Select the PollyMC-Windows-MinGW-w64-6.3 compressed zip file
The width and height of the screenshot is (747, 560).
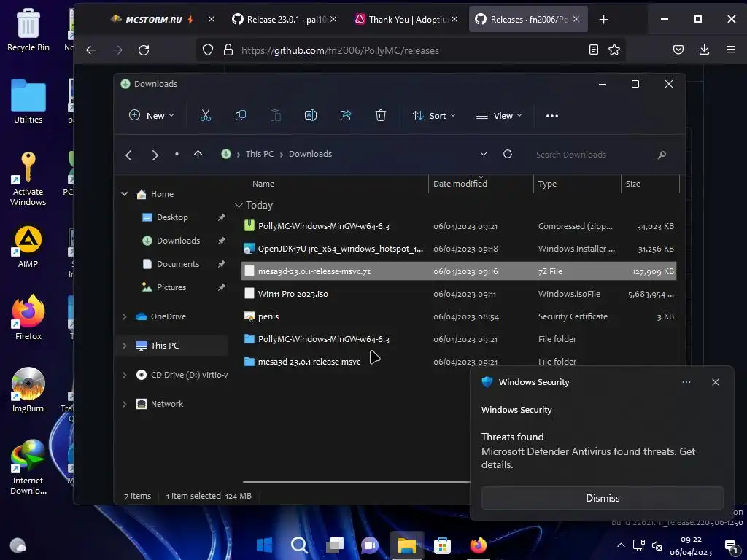click(459, 226)
